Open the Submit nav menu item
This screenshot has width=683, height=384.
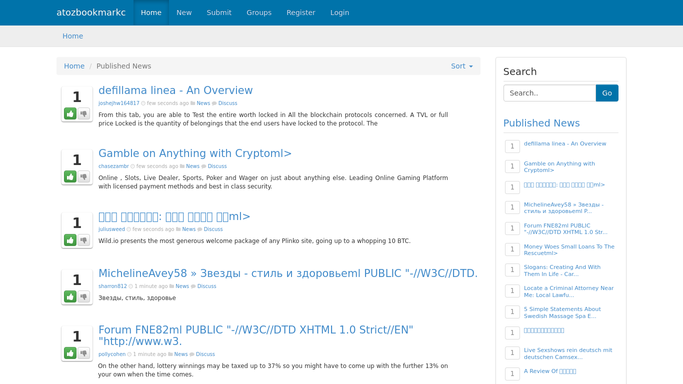coord(219,13)
